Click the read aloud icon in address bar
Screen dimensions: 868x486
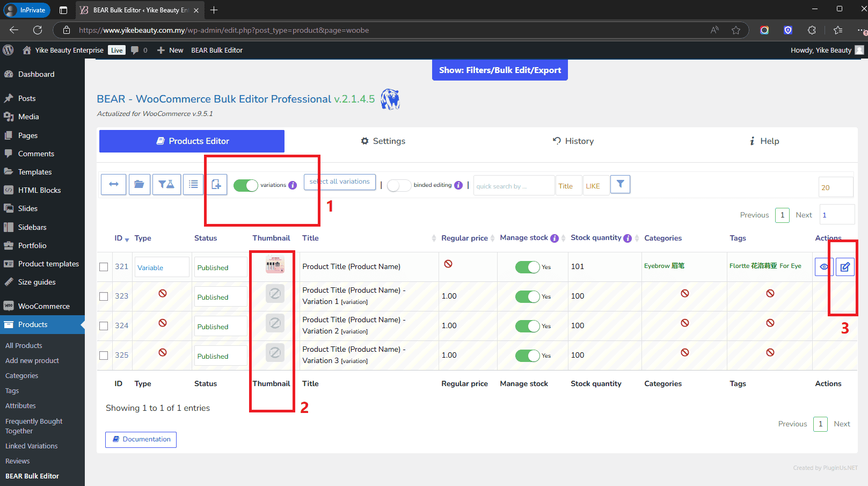pos(714,30)
